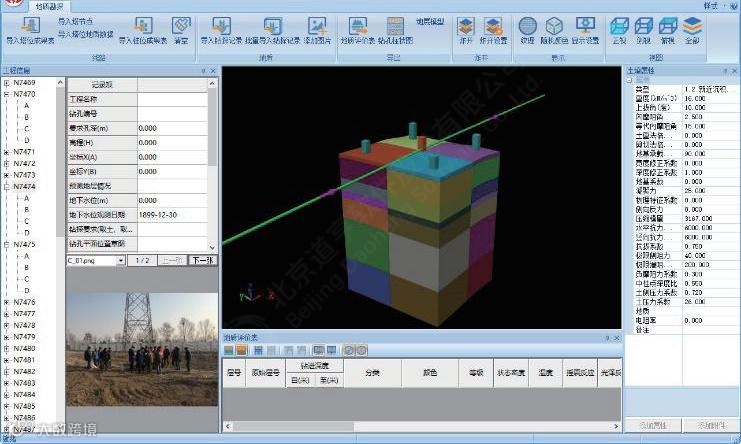Screen dimensions: 741x444
Task: Switch to 正视 front view icon
Action: 619,26
